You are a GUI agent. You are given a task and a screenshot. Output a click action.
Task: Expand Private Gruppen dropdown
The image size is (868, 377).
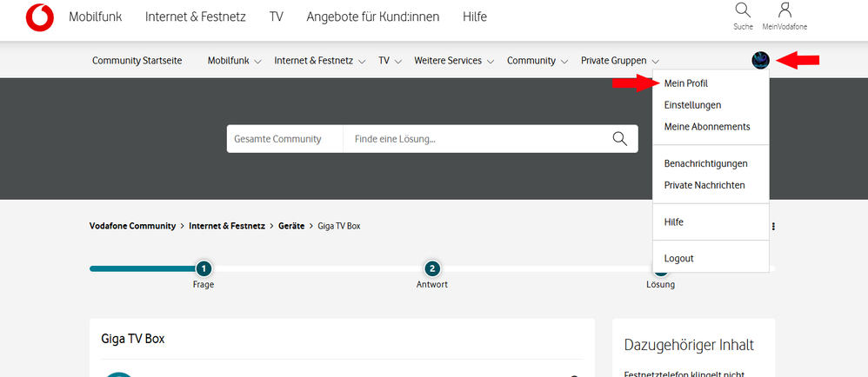620,61
